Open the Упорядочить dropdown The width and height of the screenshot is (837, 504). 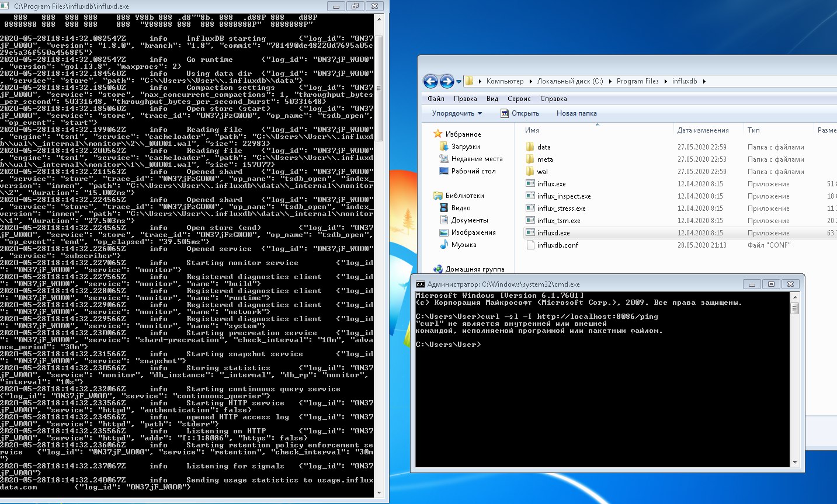pyautogui.click(x=457, y=113)
